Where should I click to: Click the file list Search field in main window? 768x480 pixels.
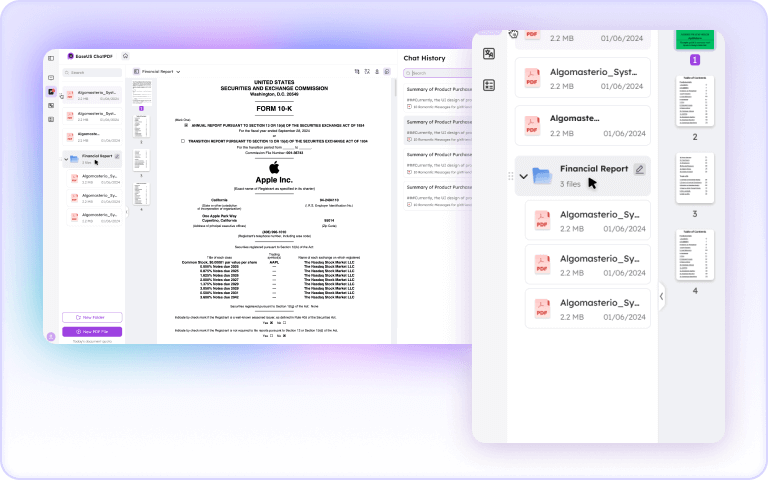[92, 72]
